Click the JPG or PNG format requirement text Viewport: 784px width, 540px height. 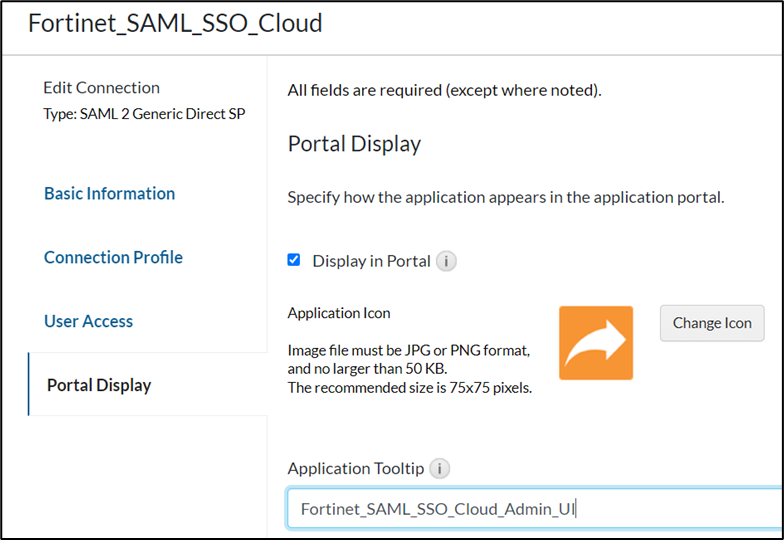409,351
